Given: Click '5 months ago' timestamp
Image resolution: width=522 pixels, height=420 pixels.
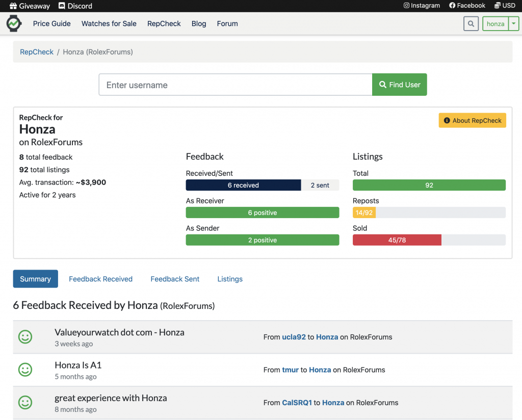Looking at the screenshot, I should pyautogui.click(x=75, y=376).
